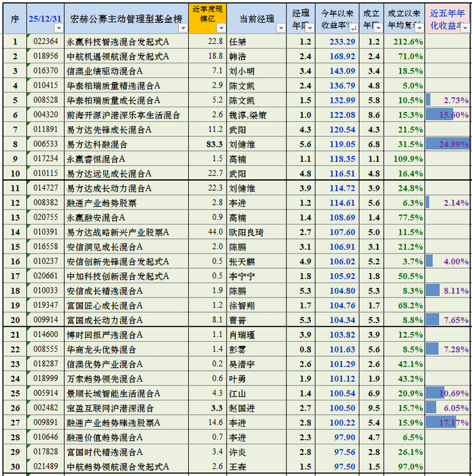The height and width of the screenshot is (476, 472).
Task: Click manager name 欧阳良琦
Action: tap(246, 232)
